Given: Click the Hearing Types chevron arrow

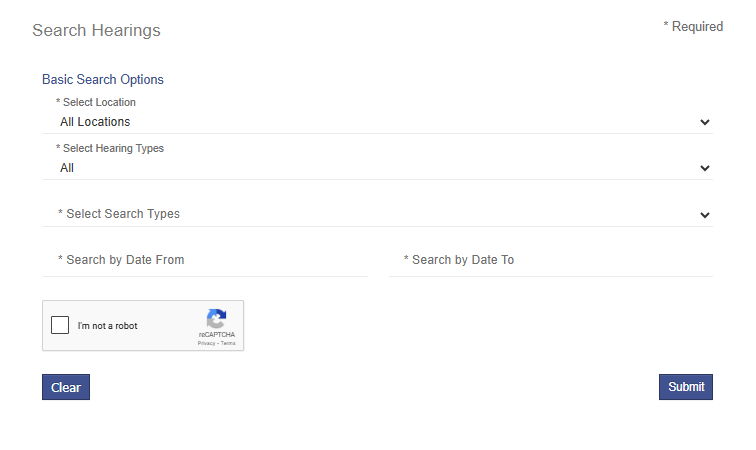Looking at the screenshot, I should (705, 168).
